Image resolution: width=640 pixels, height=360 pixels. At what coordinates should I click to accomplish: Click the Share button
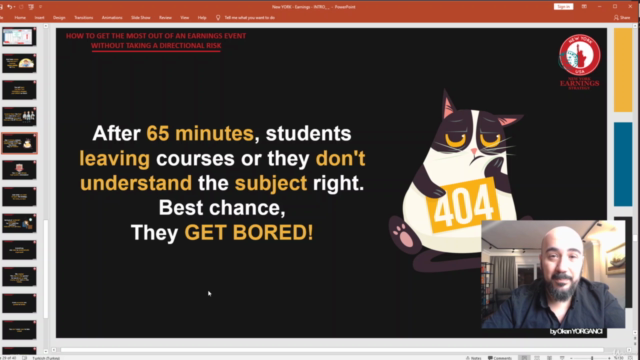[622, 18]
